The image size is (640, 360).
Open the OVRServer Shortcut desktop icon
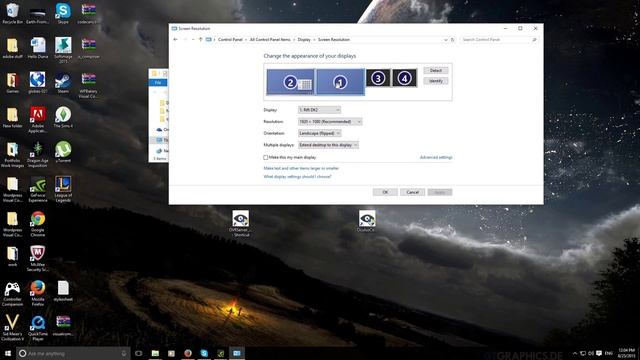[x=240, y=223]
